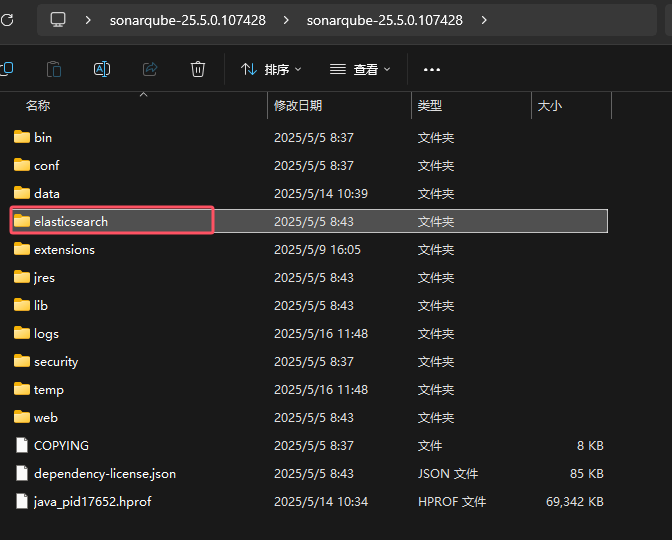Screen dimensions: 672x540
Task: Sort by the 类型 column header
Action: click(430, 105)
